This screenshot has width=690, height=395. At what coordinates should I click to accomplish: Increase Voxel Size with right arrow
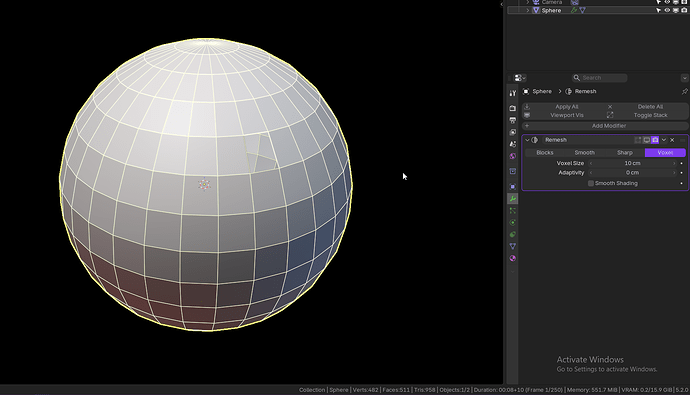pyautogui.click(x=674, y=163)
